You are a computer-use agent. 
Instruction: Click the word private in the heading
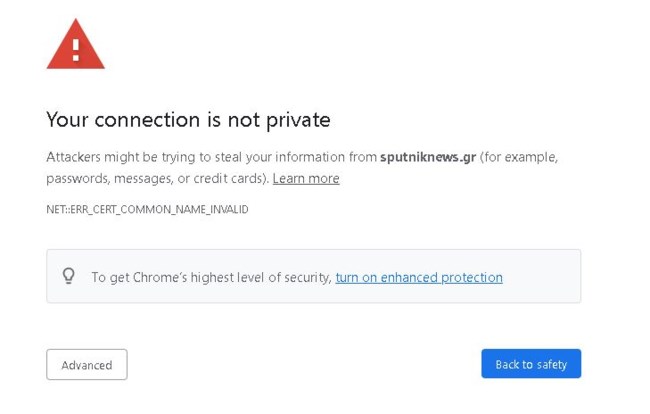298,121
